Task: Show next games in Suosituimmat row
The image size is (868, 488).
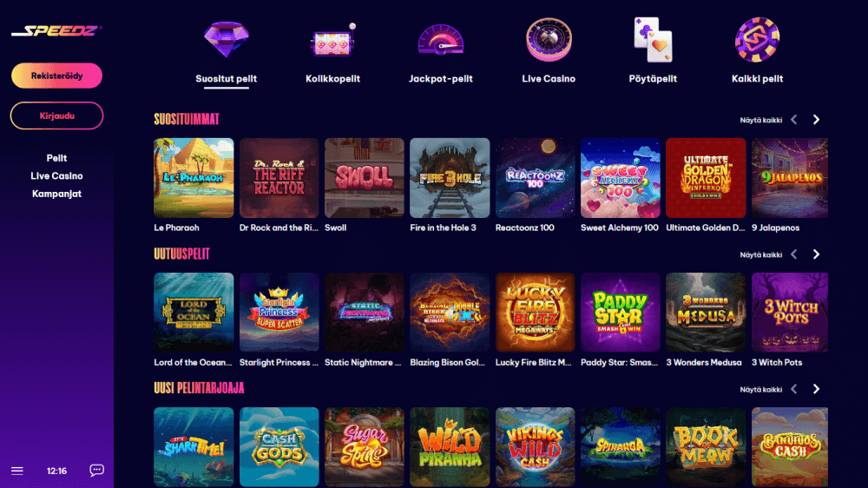Action: tap(816, 120)
